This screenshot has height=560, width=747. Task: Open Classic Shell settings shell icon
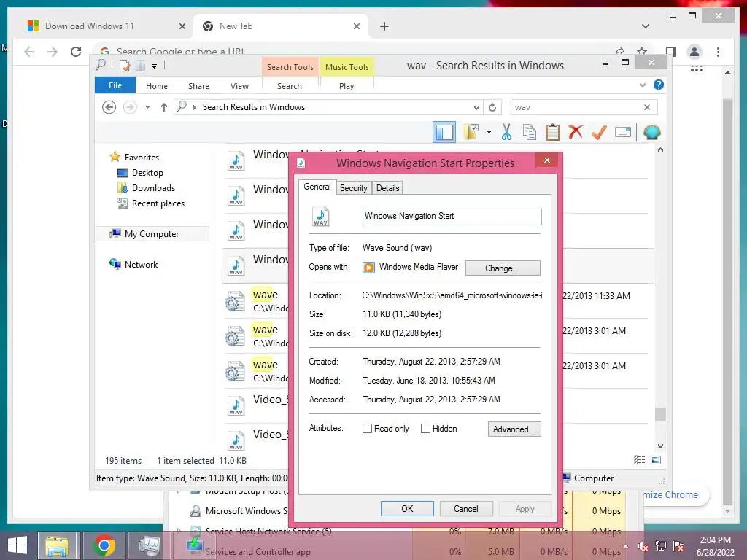click(651, 132)
